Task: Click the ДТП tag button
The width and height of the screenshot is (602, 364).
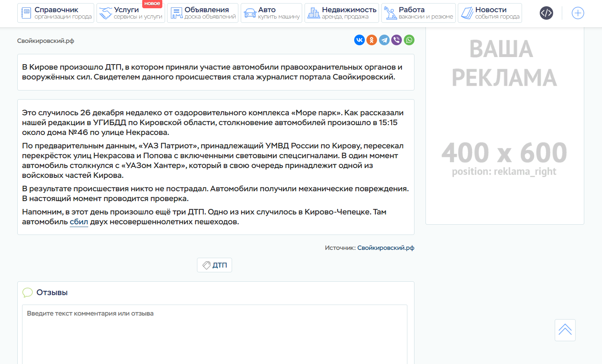Action: [214, 265]
